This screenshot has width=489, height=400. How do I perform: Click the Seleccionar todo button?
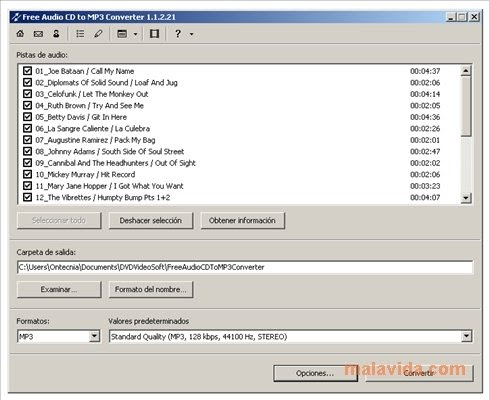(59, 220)
